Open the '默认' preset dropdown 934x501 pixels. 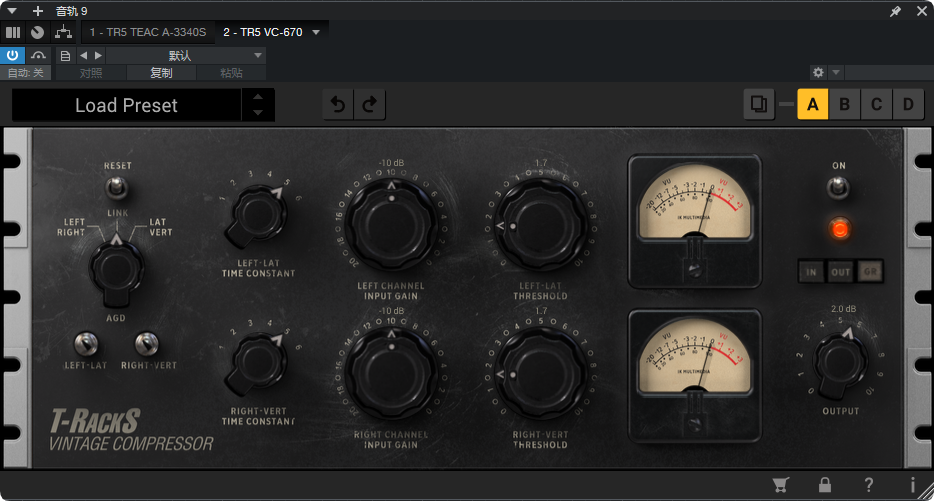186,55
